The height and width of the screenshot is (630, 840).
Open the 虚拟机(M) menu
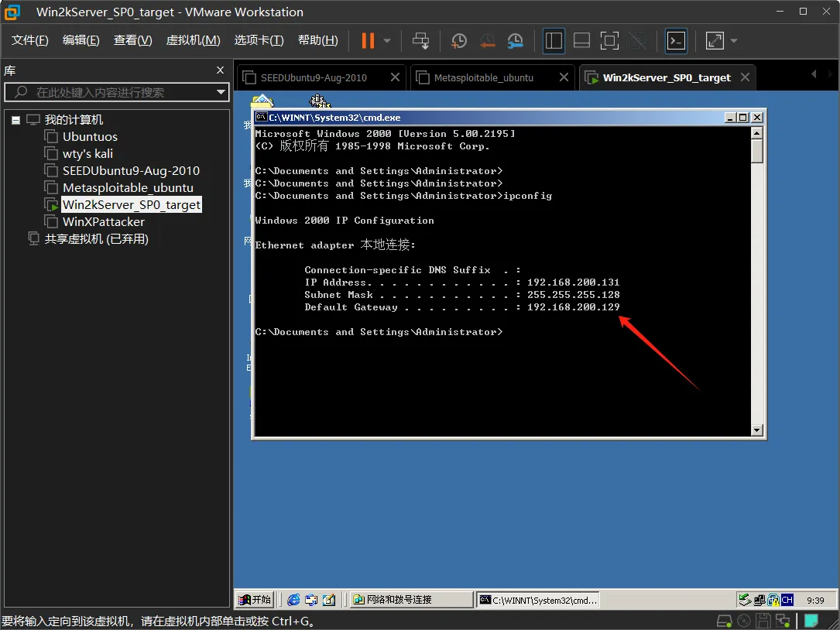click(x=193, y=40)
